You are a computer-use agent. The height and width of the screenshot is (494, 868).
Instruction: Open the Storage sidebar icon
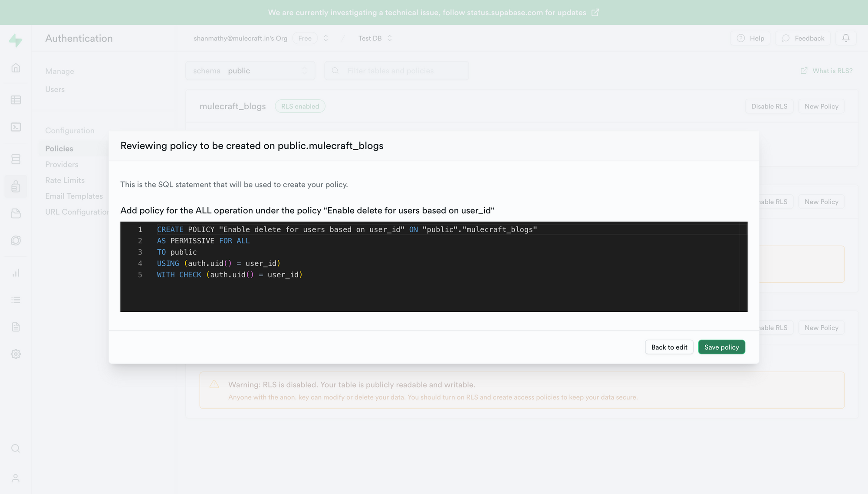tap(16, 213)
